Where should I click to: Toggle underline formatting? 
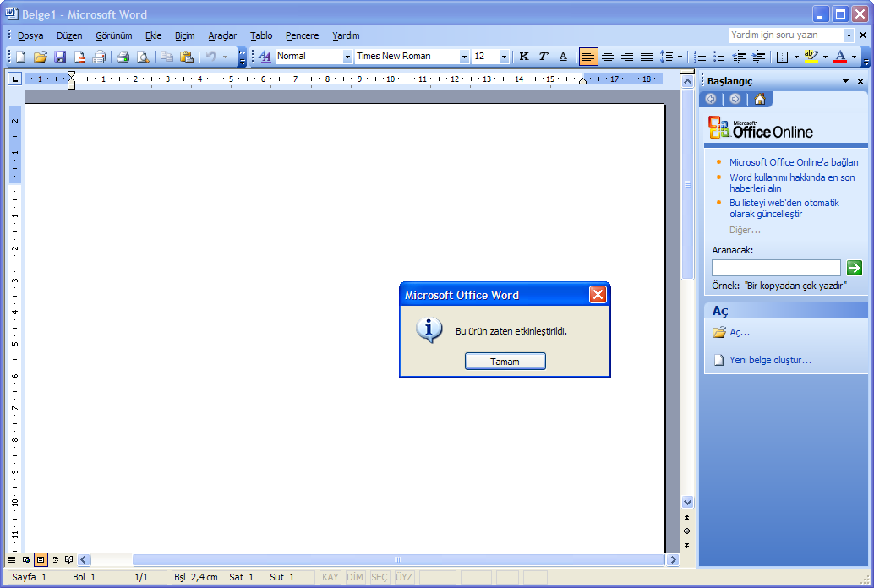(563, 57)
